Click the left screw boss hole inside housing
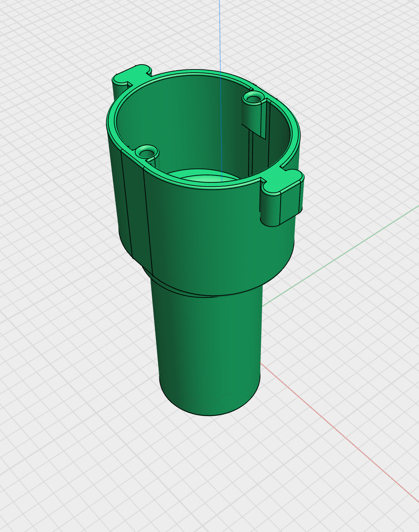This screenshot has width=419, height=532. [147, 152]
